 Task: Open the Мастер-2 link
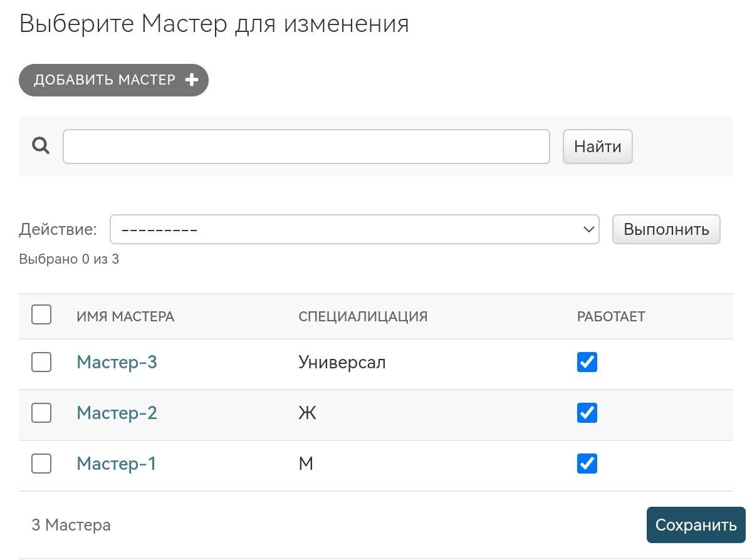(x=117, y=413)
